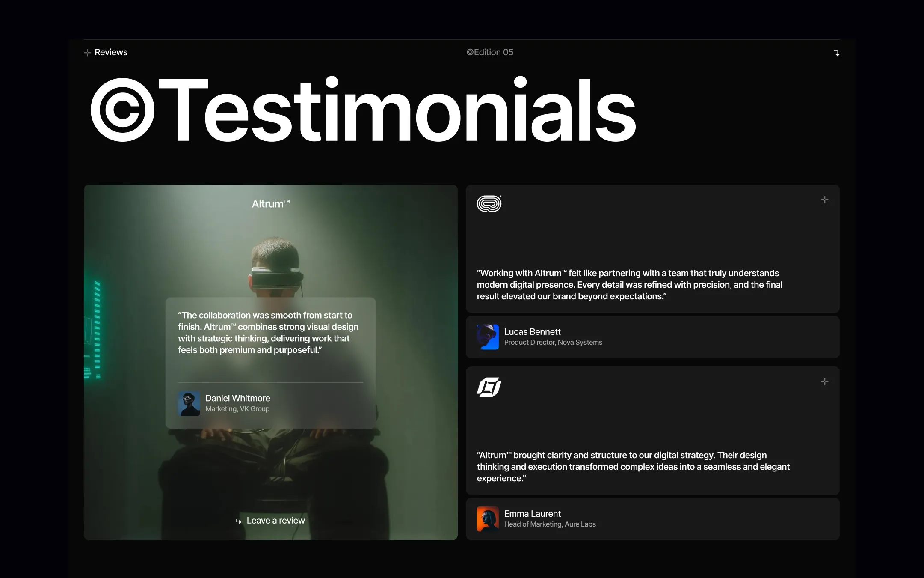Click the name Daniel Whitmore
The width and height of the screenshot is (924, 578).
238,398
